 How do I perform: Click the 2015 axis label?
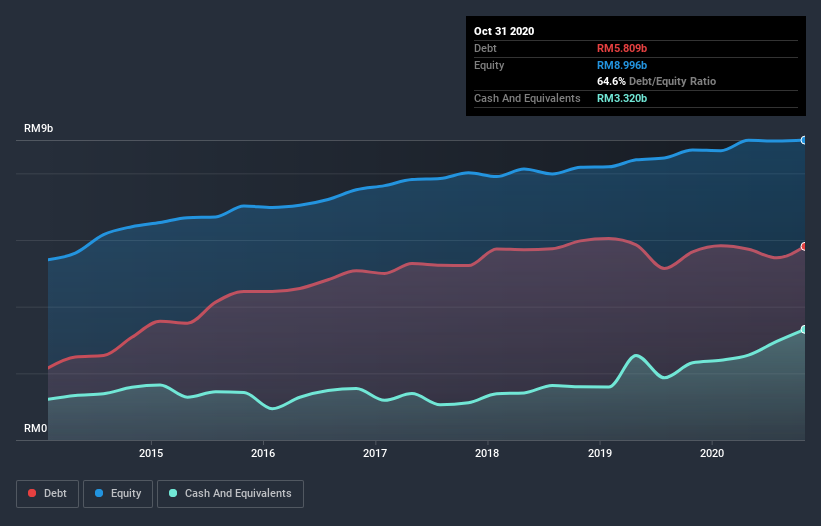tap(151, 453)
